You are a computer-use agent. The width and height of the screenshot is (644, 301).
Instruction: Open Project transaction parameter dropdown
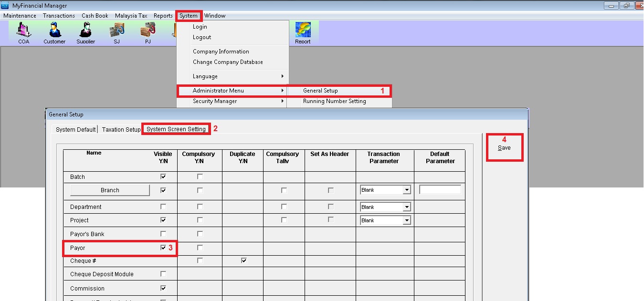click(x=406, y=221)
